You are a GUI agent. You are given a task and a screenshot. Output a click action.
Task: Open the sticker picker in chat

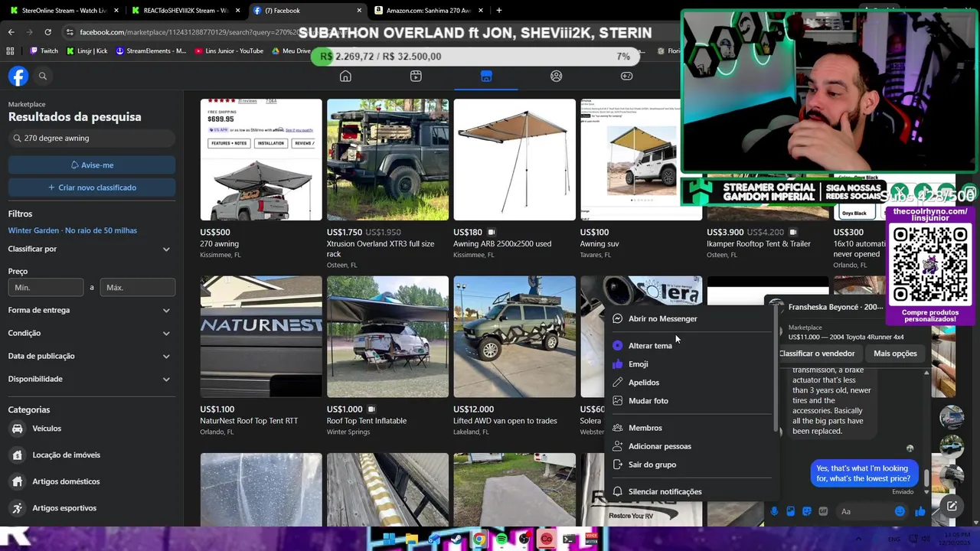tap(807, 511)
